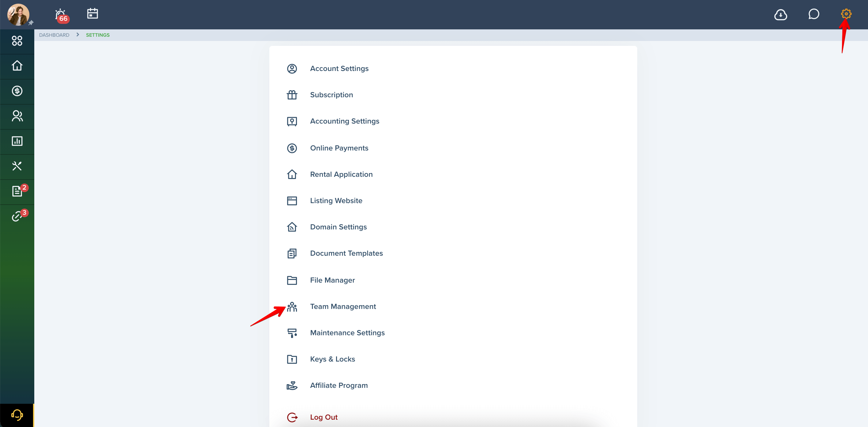Click the orange settings gear icon

(846, 14)
